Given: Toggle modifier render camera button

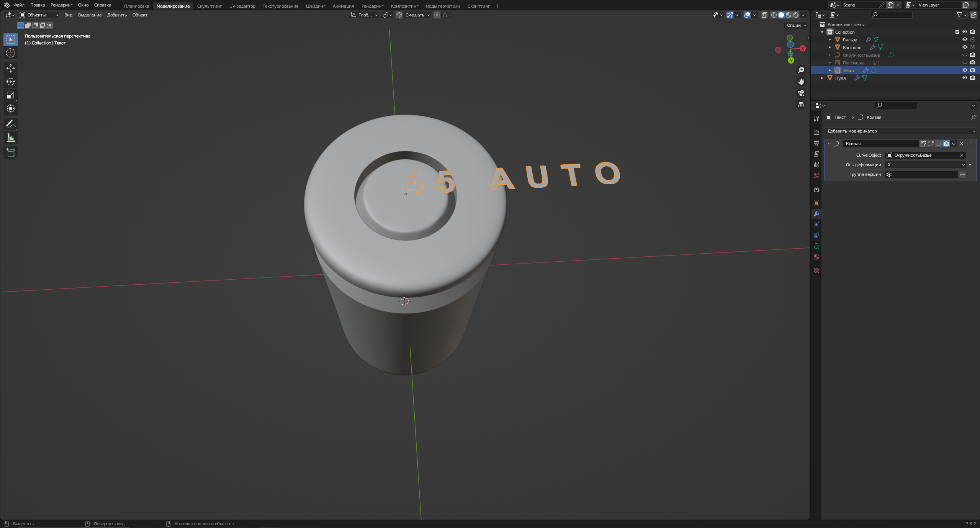Looking at the screenshot, I should click(x=946, y=144).
